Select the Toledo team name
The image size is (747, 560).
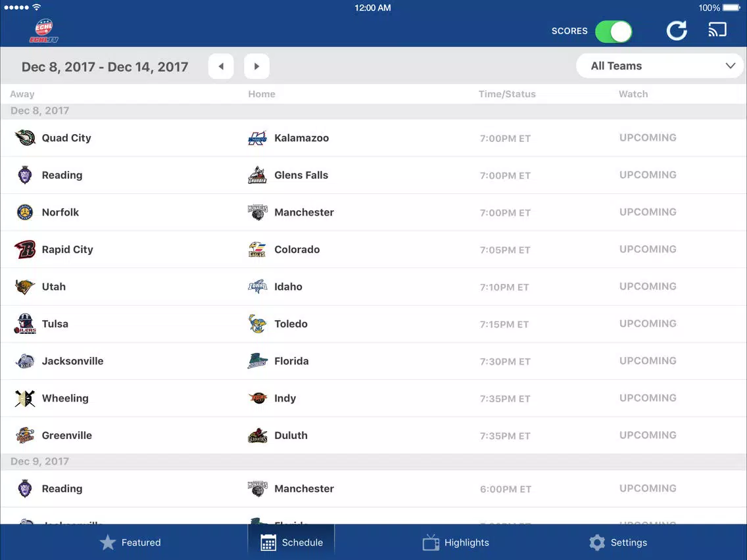(x=291, y=324)
